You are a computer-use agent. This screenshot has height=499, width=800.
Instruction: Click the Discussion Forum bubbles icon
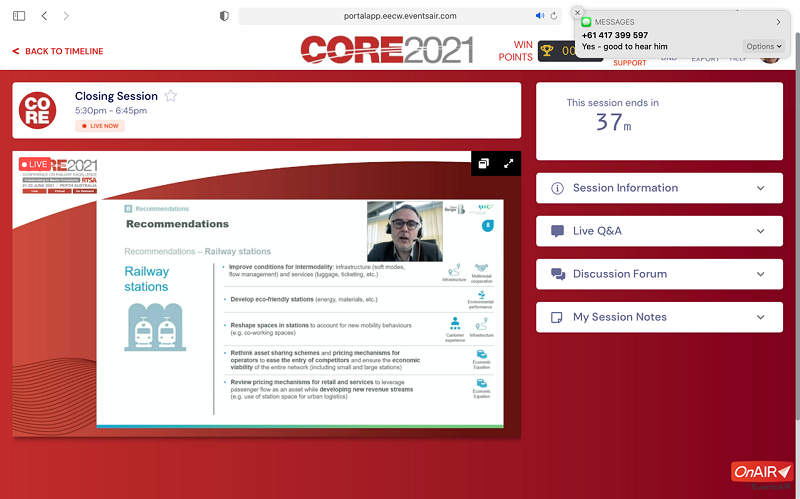[x=558, y=274]
